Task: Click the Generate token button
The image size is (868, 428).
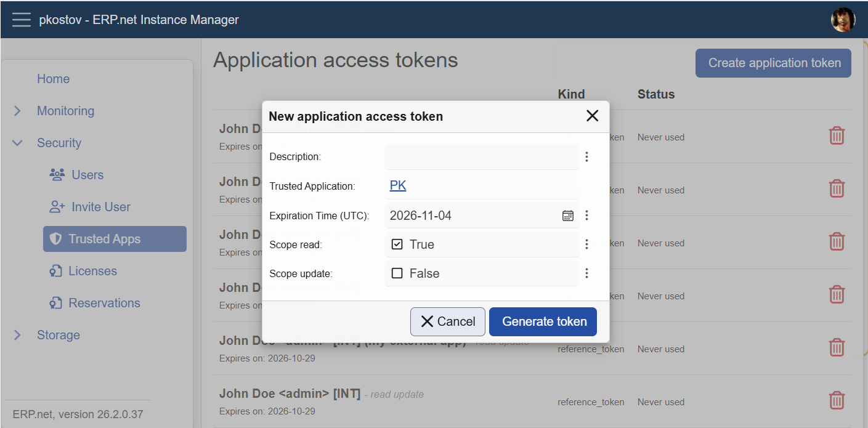Action: pos(543,321)
